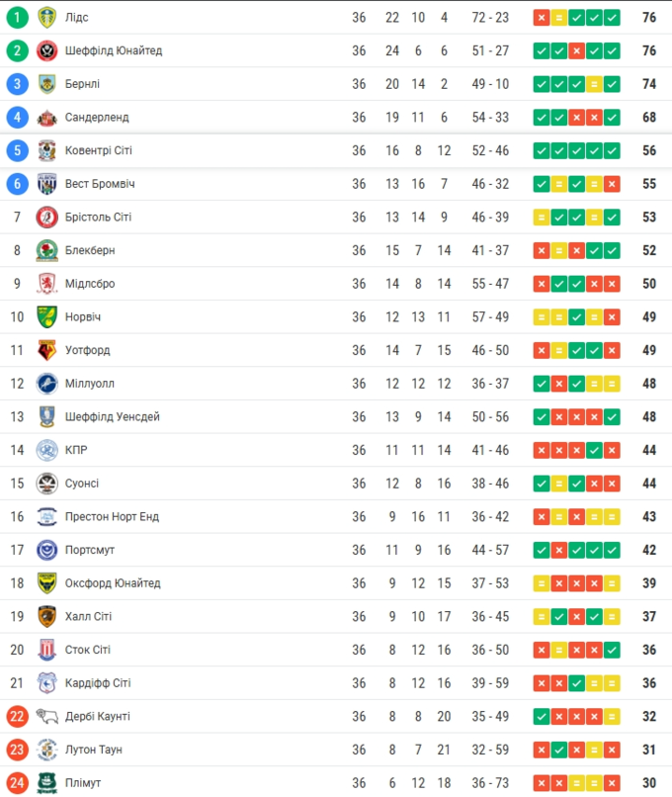Click the red position 24 badge

(x=17, y=782)
